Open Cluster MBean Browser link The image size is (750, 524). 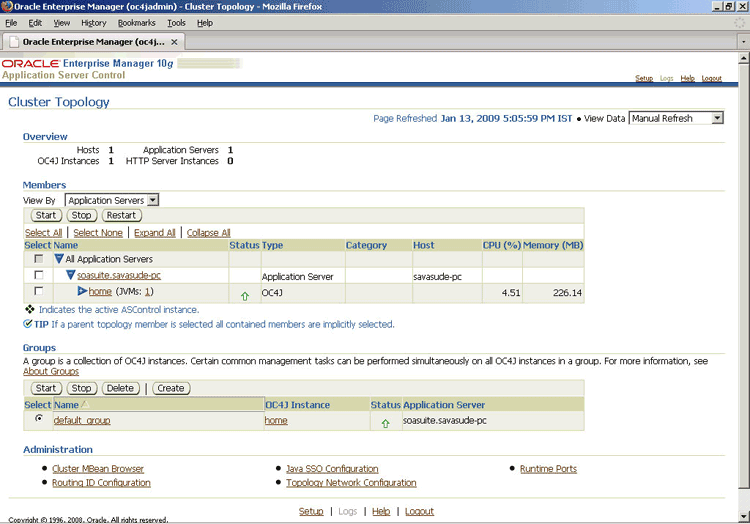98,469
